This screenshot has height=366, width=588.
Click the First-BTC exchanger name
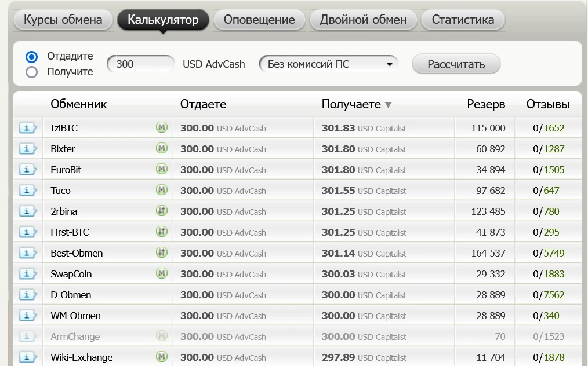(x=70, y=232)
